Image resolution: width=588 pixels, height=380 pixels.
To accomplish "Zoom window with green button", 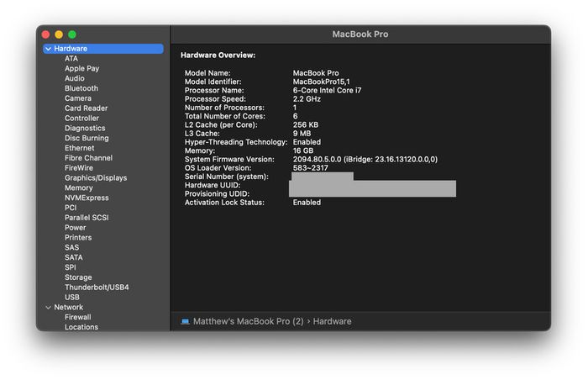I will click(72, 34).
